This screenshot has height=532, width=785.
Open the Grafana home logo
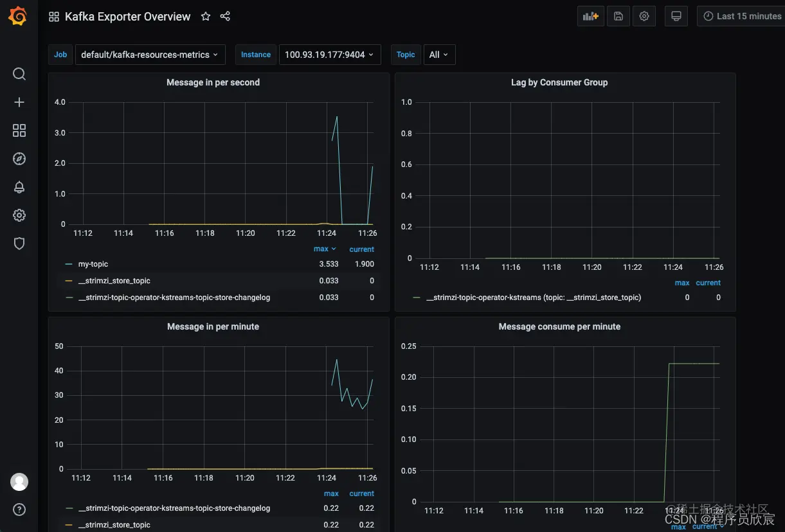pyautogui.click(x=18, y=16)
